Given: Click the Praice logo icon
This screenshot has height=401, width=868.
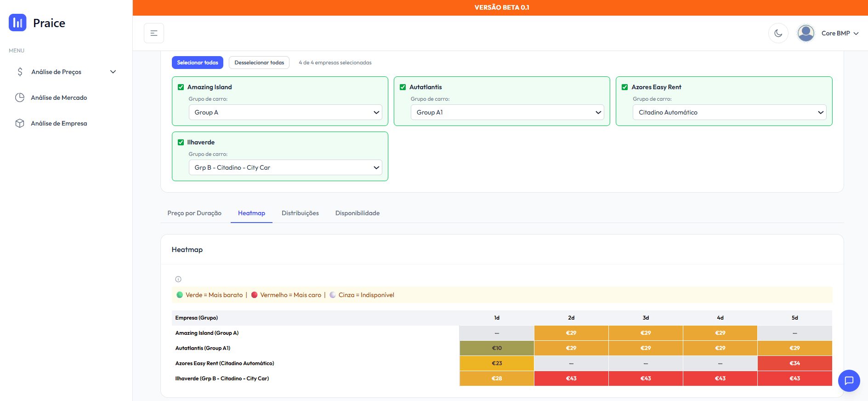Looking at the screenshot, I should tap(17, 23).
